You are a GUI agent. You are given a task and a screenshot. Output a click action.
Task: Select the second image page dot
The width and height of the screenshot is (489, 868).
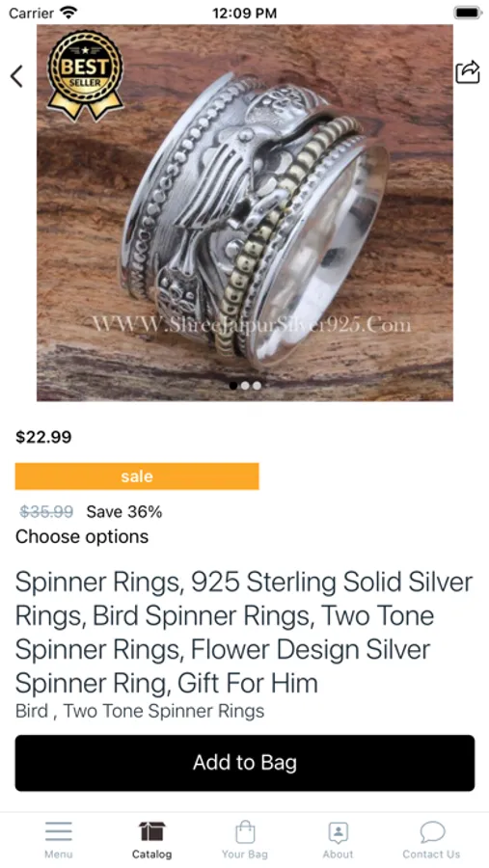(x=245, y=385)
